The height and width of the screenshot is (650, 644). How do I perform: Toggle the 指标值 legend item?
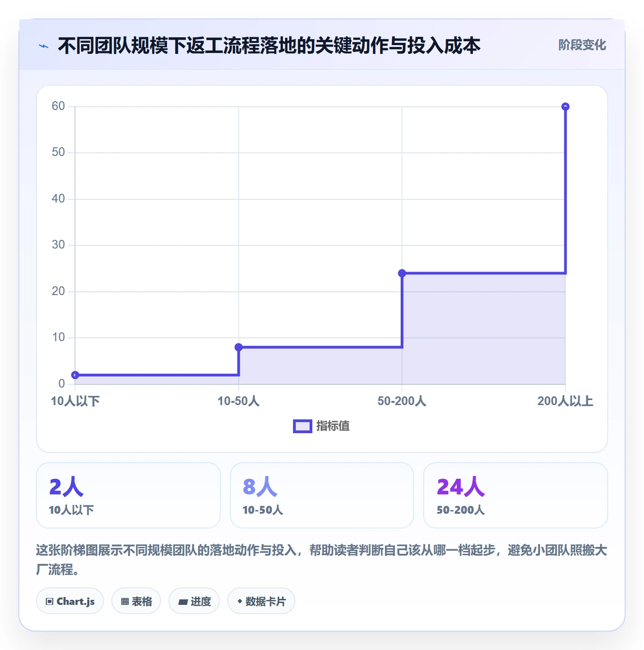[x=322, y=426]
